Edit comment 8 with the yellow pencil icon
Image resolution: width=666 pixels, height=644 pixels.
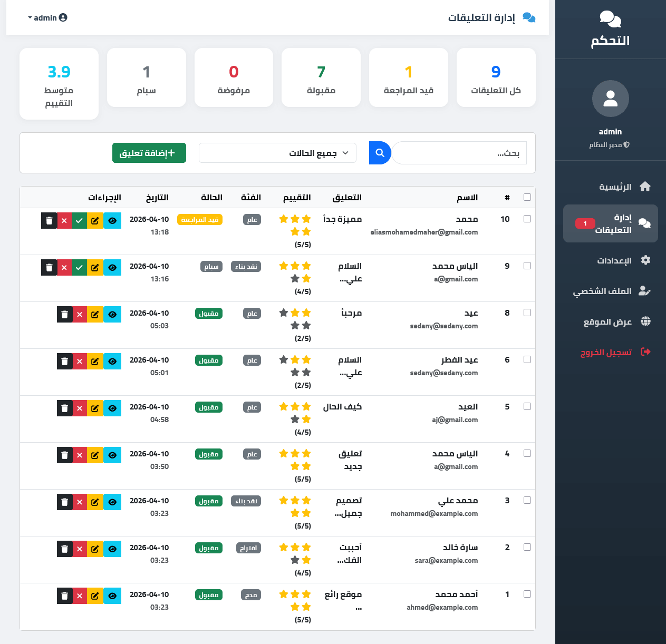(x=95, y=315)
